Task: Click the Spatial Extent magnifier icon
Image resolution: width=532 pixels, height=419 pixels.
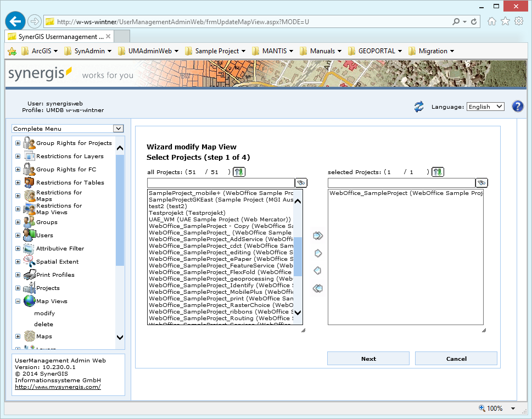Action: (x=29, y=261)
